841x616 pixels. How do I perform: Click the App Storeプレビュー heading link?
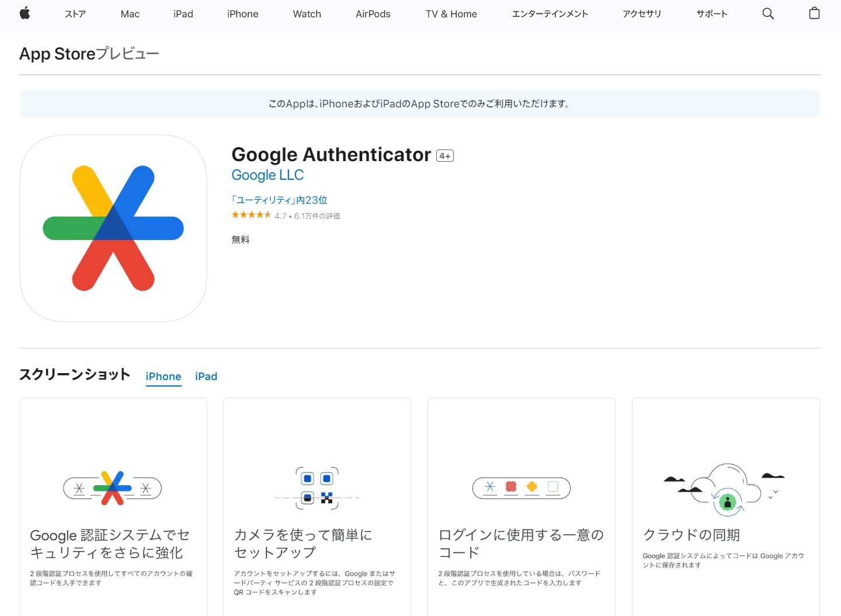pyautogui.click(x=89, y=53)
